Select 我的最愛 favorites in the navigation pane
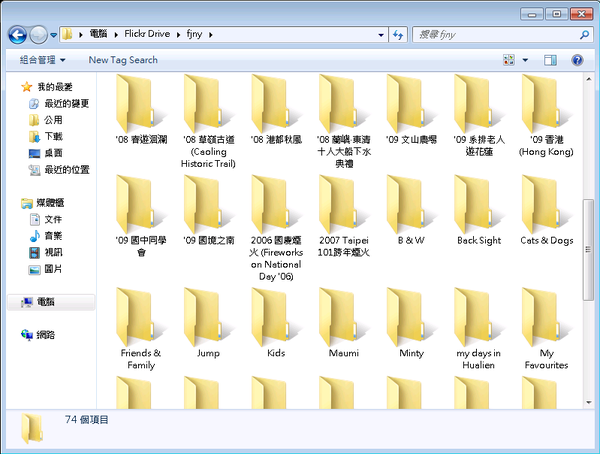Viewport: 600px width, 454px height. click(47, 87)
